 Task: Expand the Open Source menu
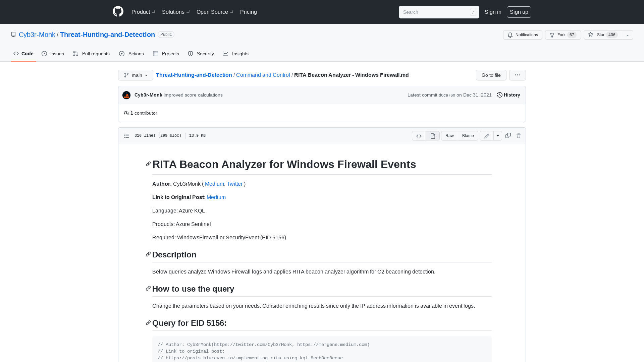pyautogui.click(x=215, y=12)
